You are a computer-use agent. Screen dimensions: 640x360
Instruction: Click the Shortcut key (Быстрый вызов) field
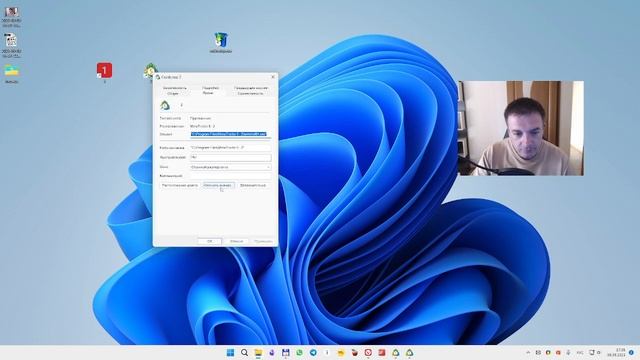coord(230,157)
